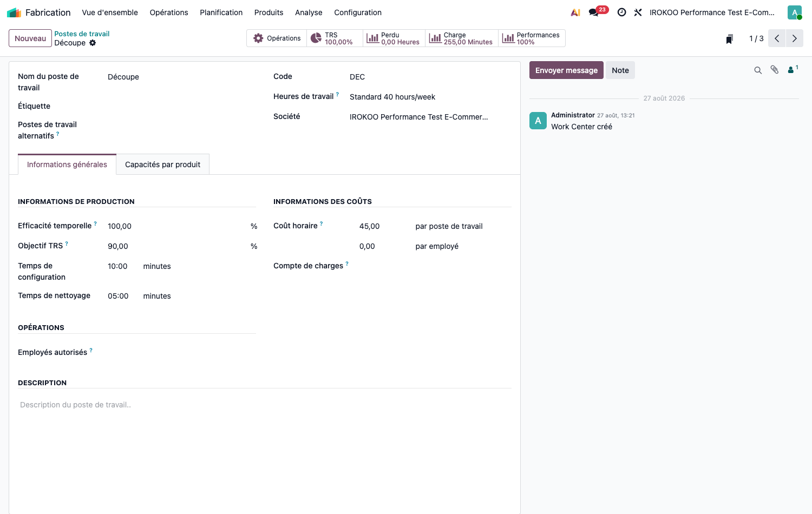
Task: Click the bookmark icon near pager
Action: [730, 39]
